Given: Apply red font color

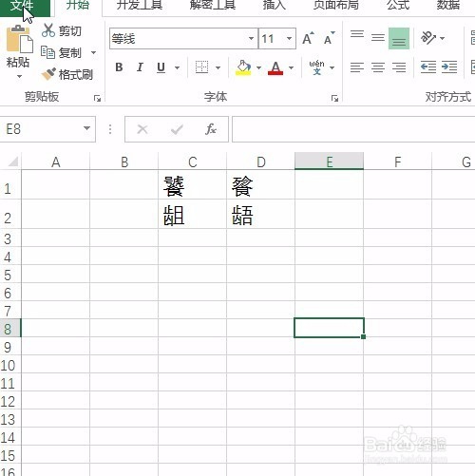Looking at the screenshot, I should [275, 67].
